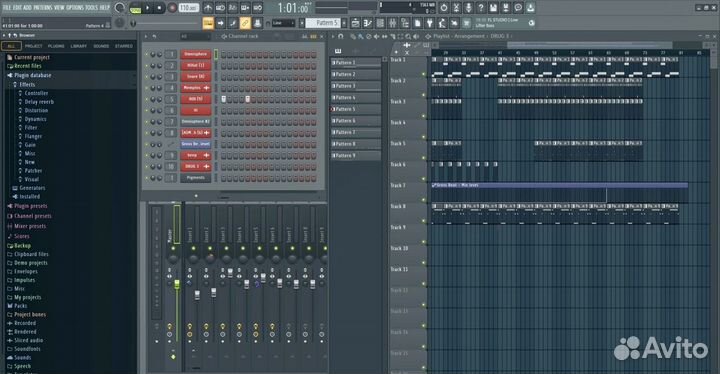
Task: Open the piano roll view icon
Action: point(368,23)
